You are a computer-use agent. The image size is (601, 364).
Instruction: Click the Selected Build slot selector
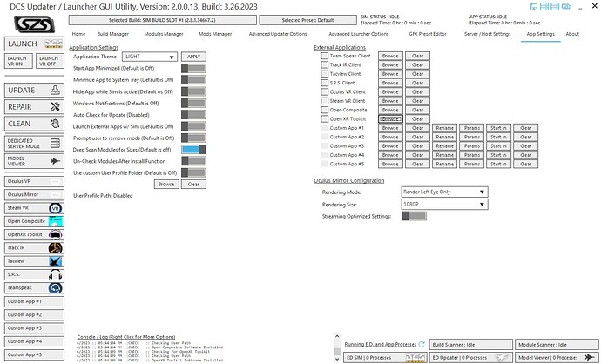point(163,20)
